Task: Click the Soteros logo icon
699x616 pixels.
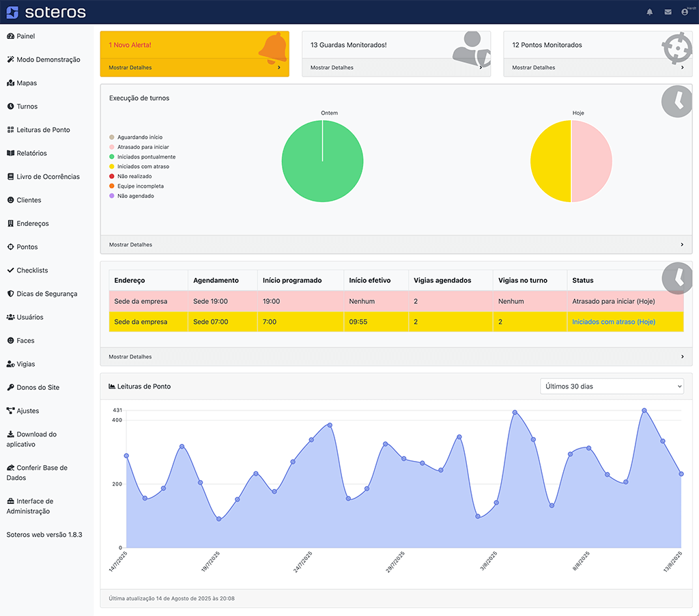Action: tap(12, 12)
